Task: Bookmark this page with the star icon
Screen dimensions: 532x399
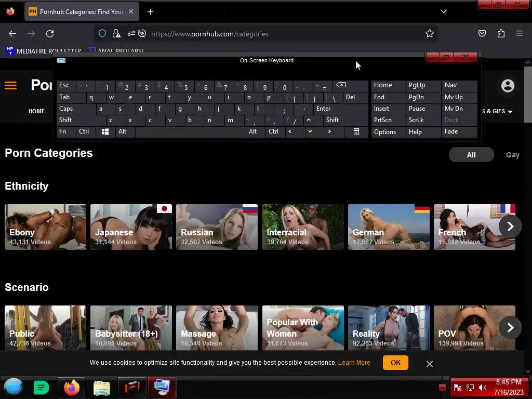Action: pos(430,33)
